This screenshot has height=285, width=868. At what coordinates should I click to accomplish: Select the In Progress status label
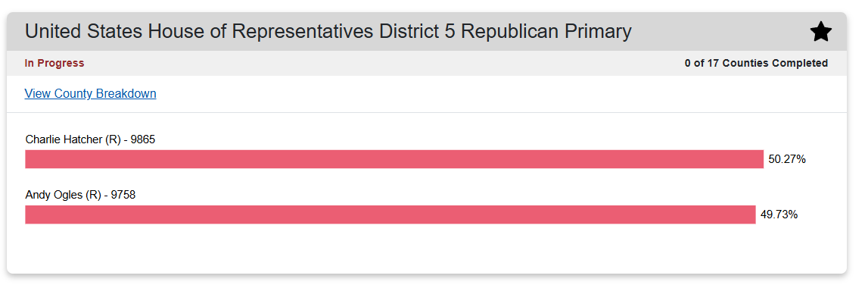point(54,63)
